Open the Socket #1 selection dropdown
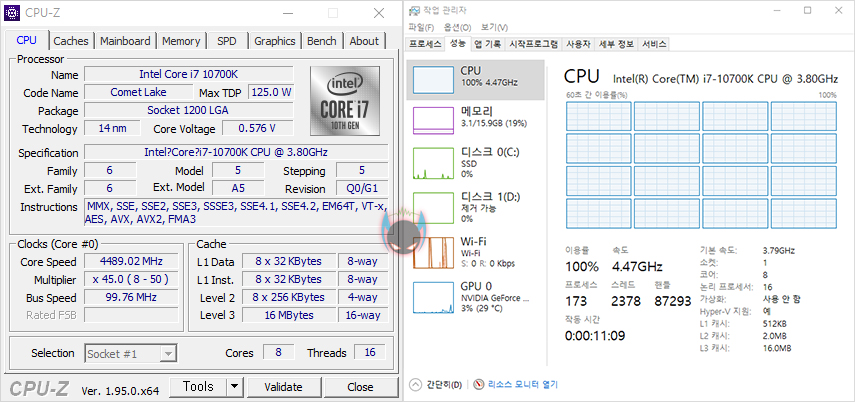The image size is (855, 402). (x=131, y=353)
